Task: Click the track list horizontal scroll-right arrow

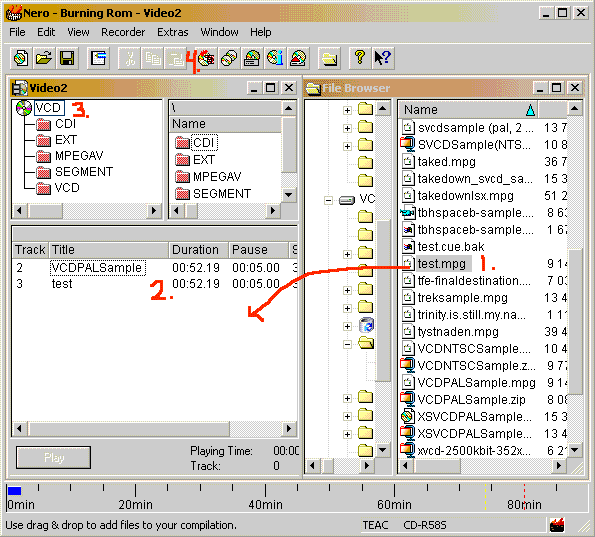Action: [x=289, y=429]
